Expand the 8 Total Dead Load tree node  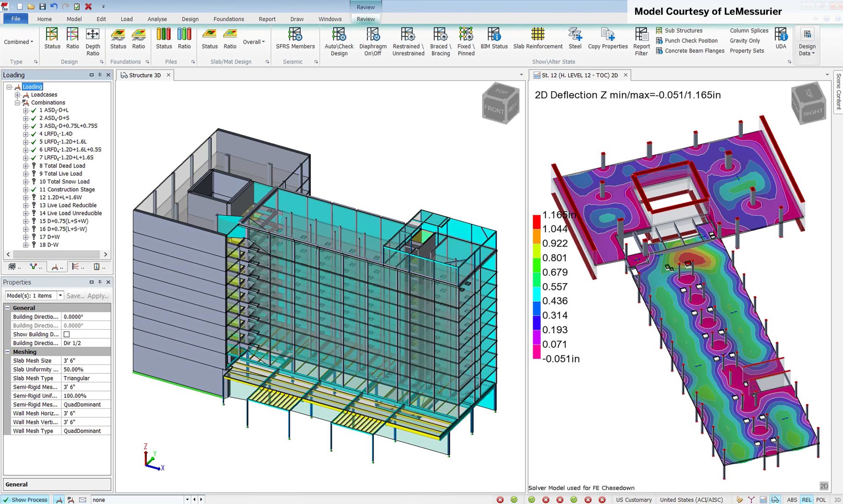(x=26, y=165)
